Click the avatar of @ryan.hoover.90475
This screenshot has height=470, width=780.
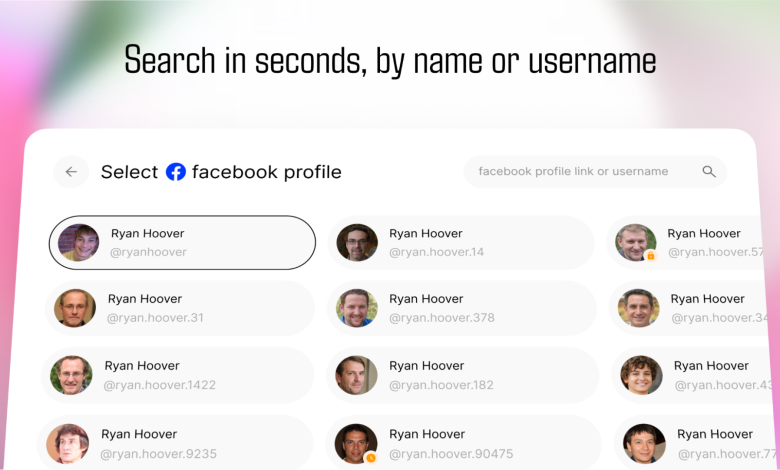pyautogui.click(x=357, y=444)
